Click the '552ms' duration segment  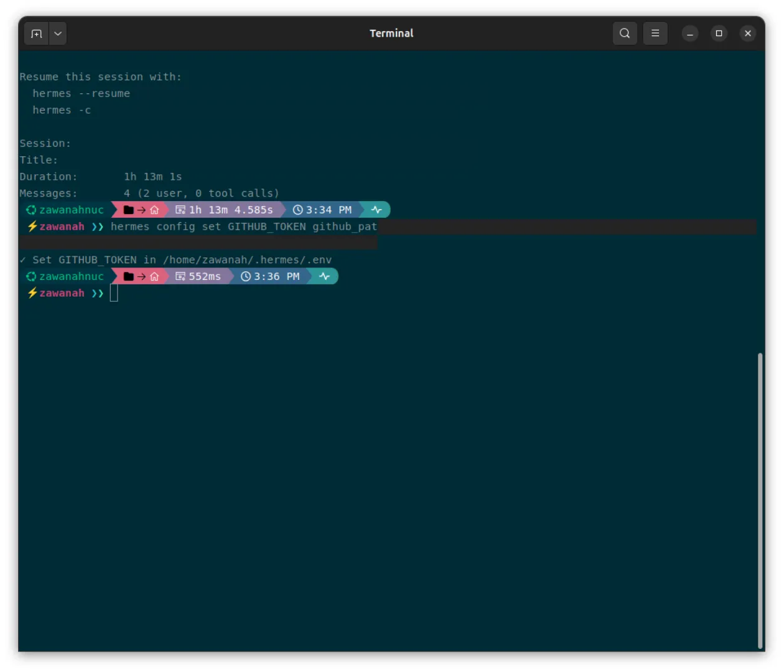(205, 277)
